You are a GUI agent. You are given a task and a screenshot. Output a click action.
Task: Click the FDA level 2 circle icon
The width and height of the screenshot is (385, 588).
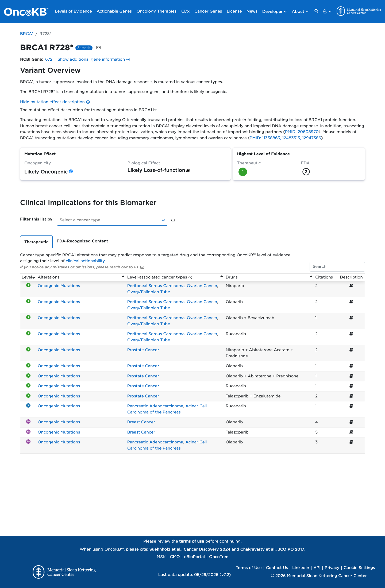[306, 172]
